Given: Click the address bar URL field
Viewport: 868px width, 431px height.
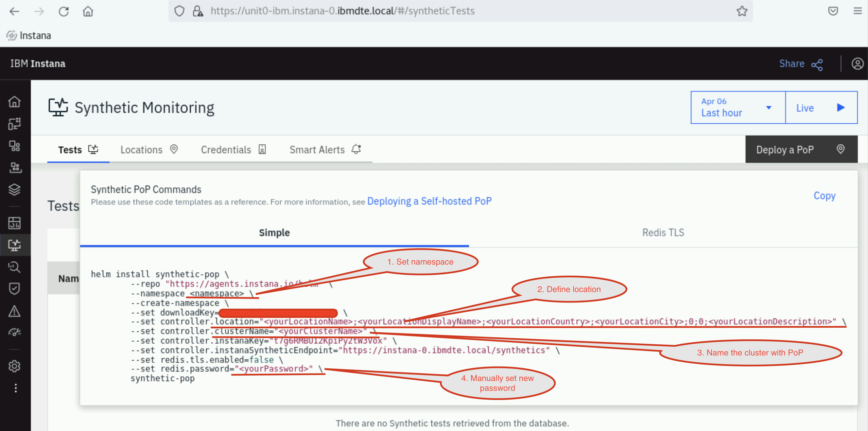Looking at the screenshot, I should [x=460, y=11].
